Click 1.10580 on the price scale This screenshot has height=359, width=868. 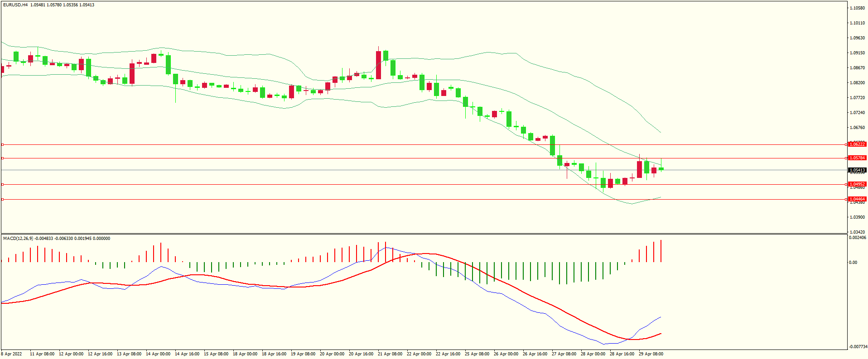click(x=857, y=8)
